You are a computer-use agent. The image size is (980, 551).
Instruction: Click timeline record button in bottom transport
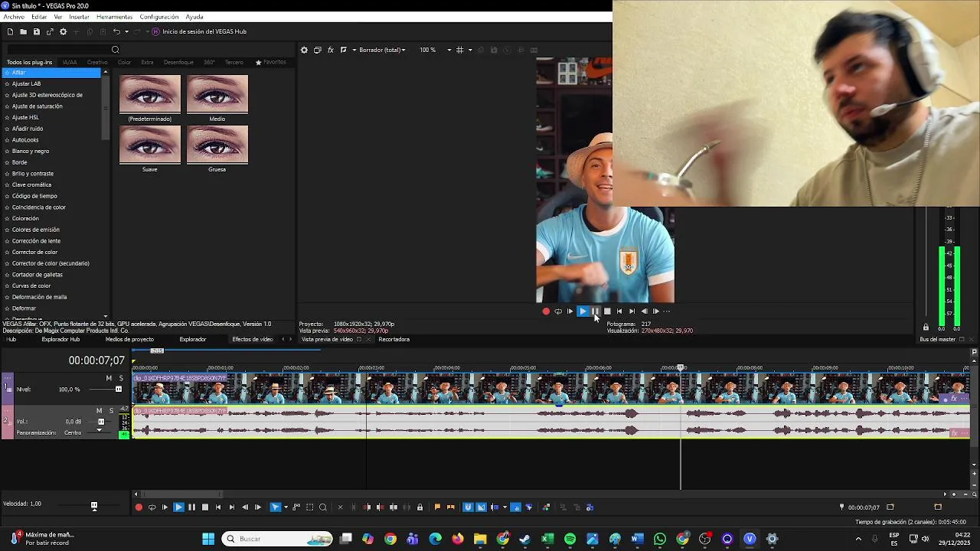139,507
